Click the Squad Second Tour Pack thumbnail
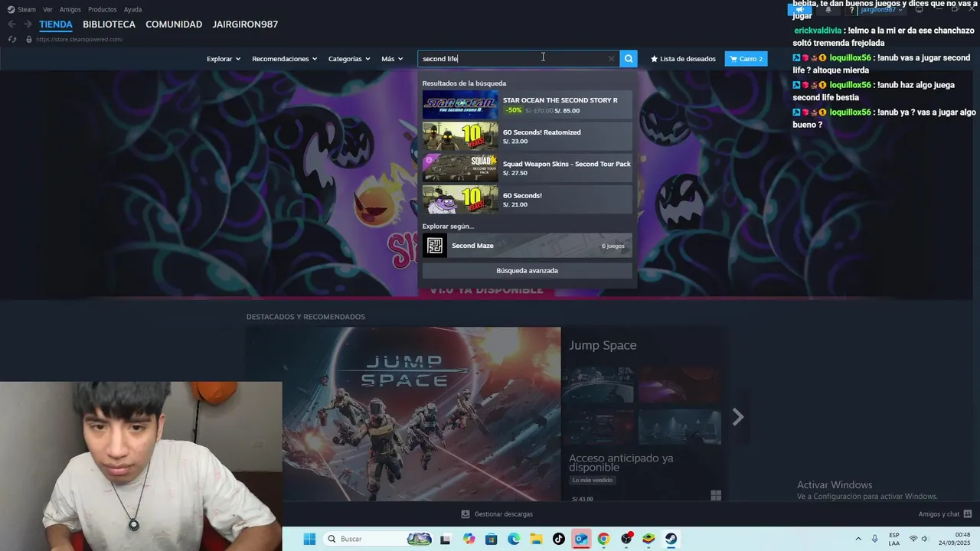The image size is (980, 551). [x=460, y=168]
